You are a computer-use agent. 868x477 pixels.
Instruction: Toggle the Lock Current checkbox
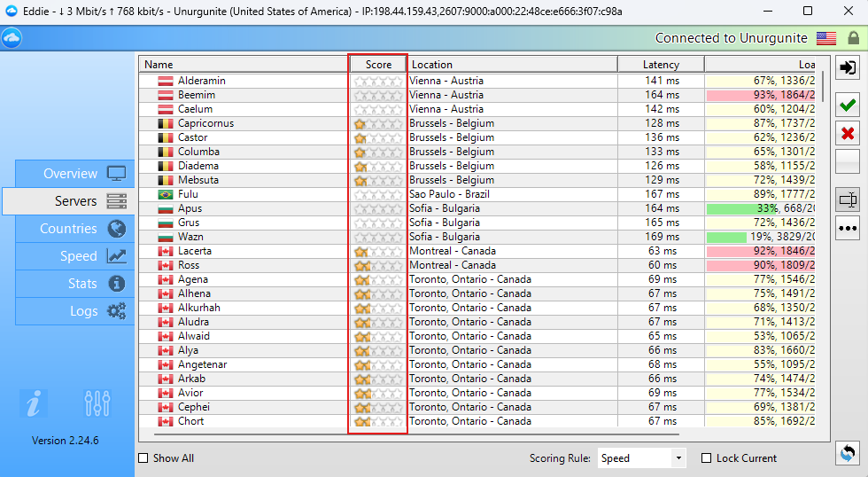[707, 458]
